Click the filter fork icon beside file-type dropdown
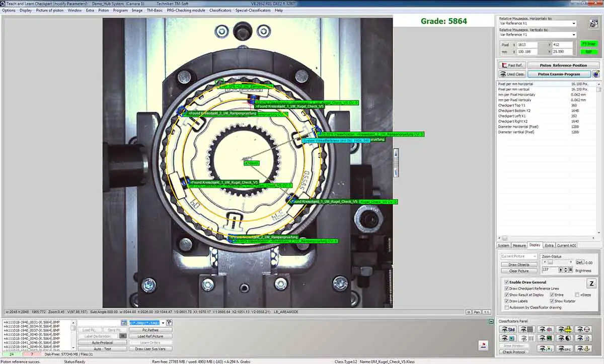Viewport: 604px width, 364px height. click(x=170, y=322)
